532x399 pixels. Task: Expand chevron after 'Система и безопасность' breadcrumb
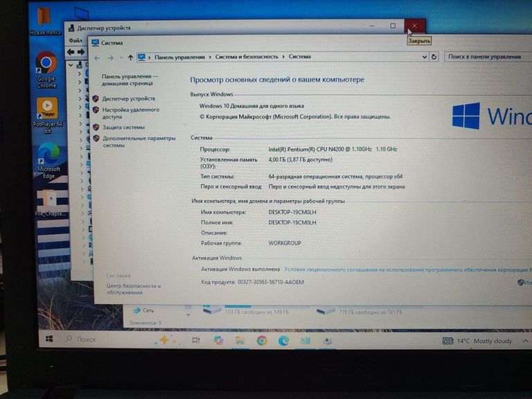[x=283, y=57]
